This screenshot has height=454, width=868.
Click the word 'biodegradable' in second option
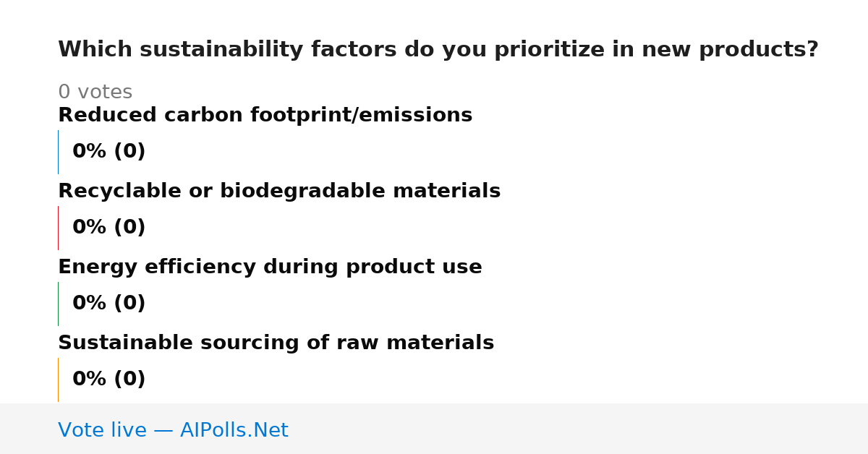point(312,192)
